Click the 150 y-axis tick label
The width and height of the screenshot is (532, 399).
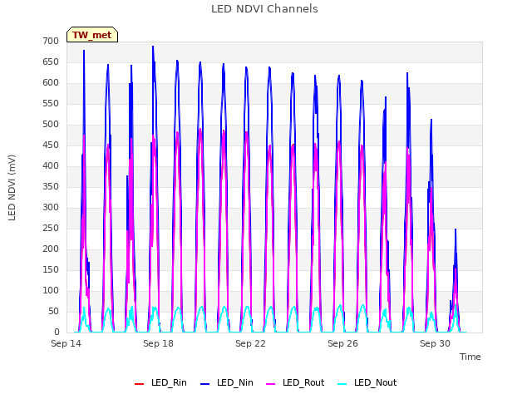51,269
